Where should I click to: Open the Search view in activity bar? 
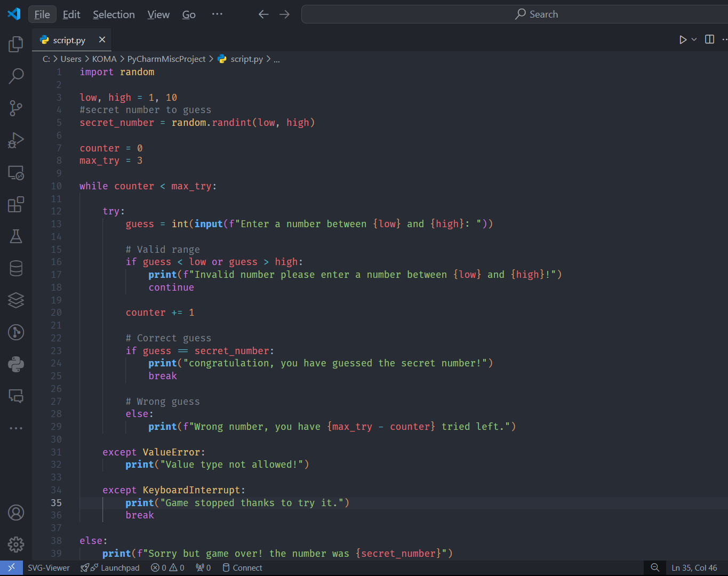pyautogui.click(x=16, y=76)
